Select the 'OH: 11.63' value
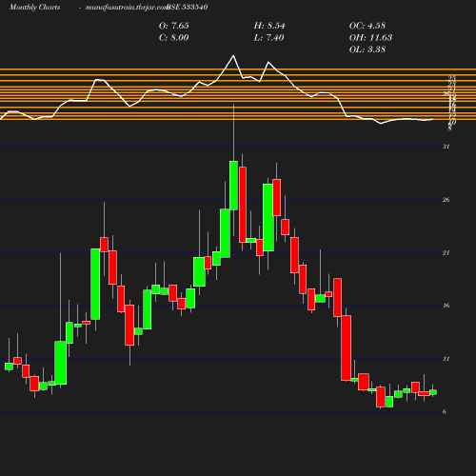The height and width of the screenshot is (476, 476). pyautogui.click(x=370, y=37)
